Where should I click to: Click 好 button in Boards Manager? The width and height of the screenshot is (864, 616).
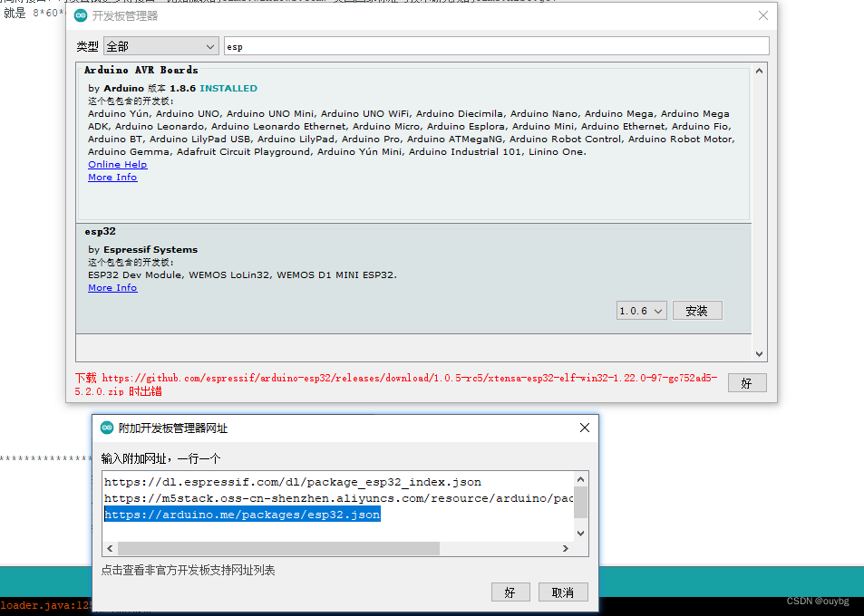(747, 383)
